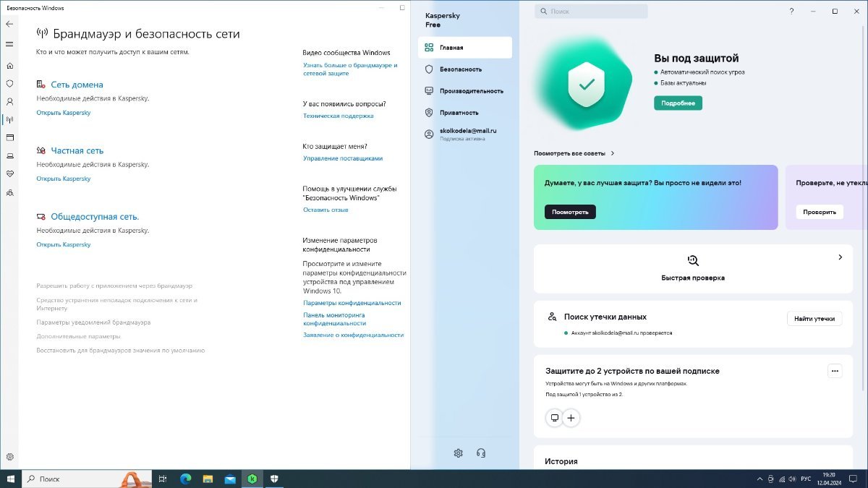
Task: Click the green Kaspersky protection shield graphic
Action: point(587,84)
